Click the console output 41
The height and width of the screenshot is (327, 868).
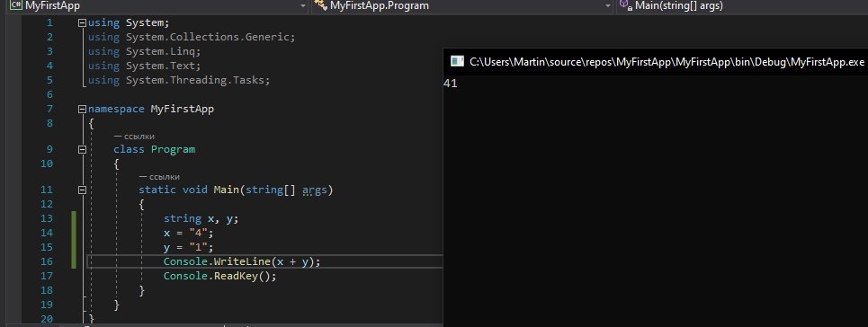(x=451, y=84)
